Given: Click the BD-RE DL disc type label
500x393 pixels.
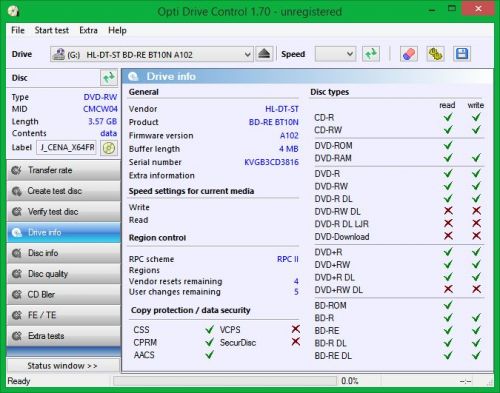Looking at the screenshot, I should 333,356.
